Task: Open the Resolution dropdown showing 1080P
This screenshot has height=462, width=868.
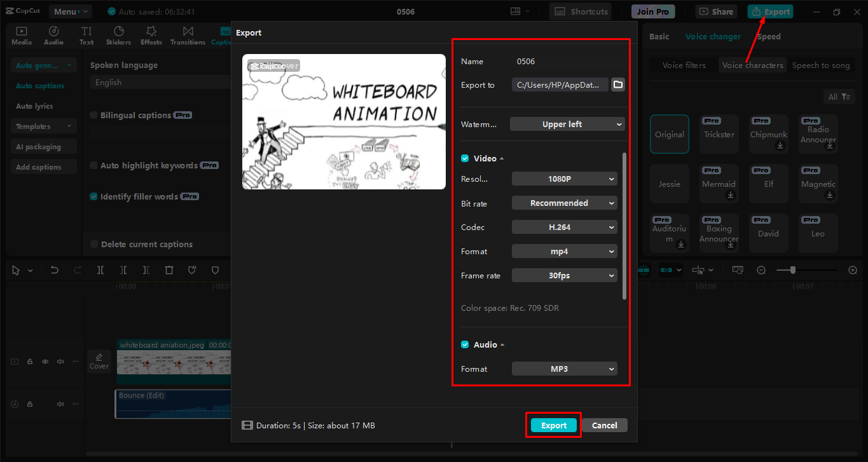Action: [564, 179]
